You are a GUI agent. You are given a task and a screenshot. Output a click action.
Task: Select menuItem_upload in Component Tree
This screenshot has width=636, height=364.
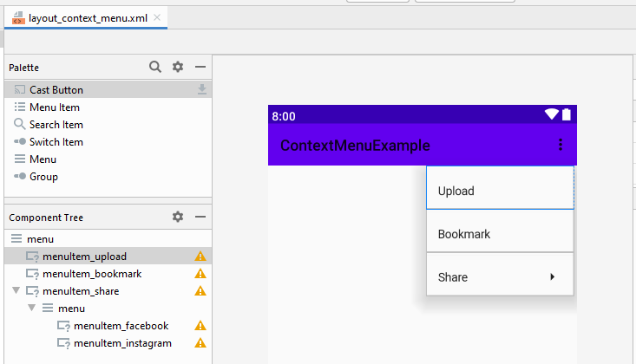click(x=108, y=257)
